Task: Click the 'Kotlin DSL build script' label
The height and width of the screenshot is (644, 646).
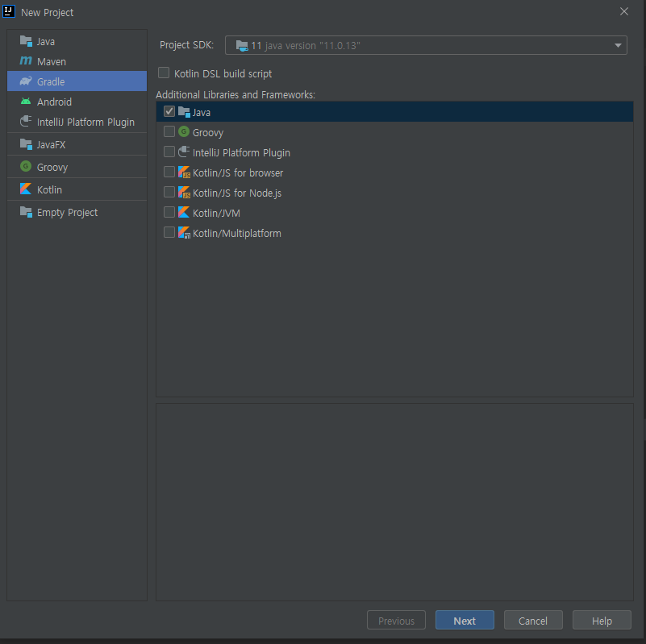Action: (x=223, y=73)
